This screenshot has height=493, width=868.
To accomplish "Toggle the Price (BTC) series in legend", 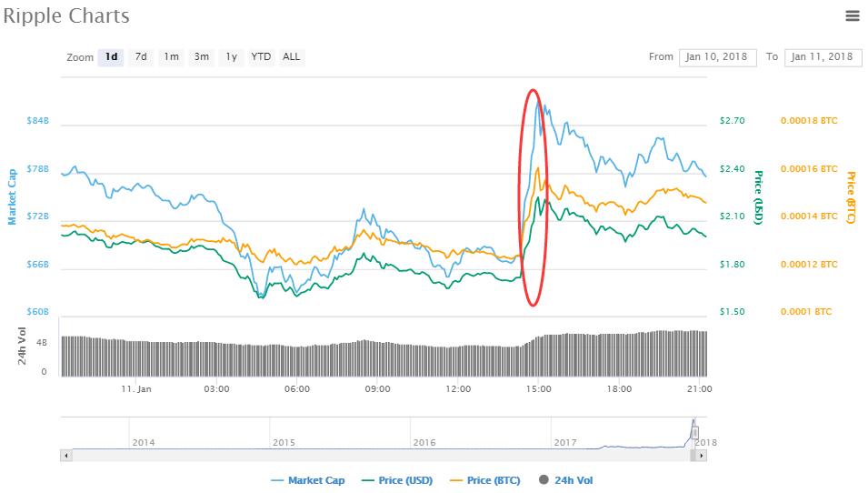I will pos(485,480).
